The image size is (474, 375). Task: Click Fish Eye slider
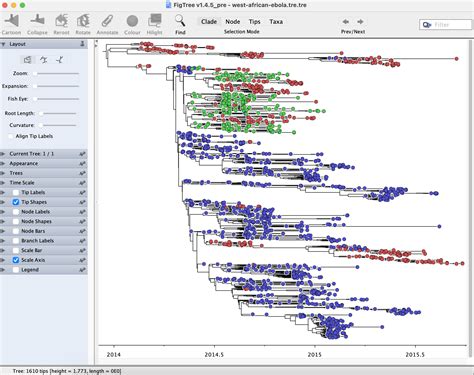pos(56,99)
